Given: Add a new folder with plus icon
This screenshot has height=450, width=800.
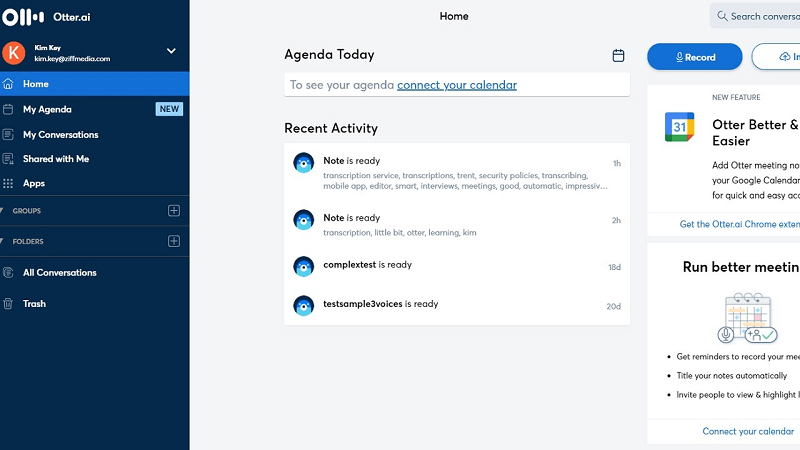Looking at the screenshot, I should (x=173, y=241).
